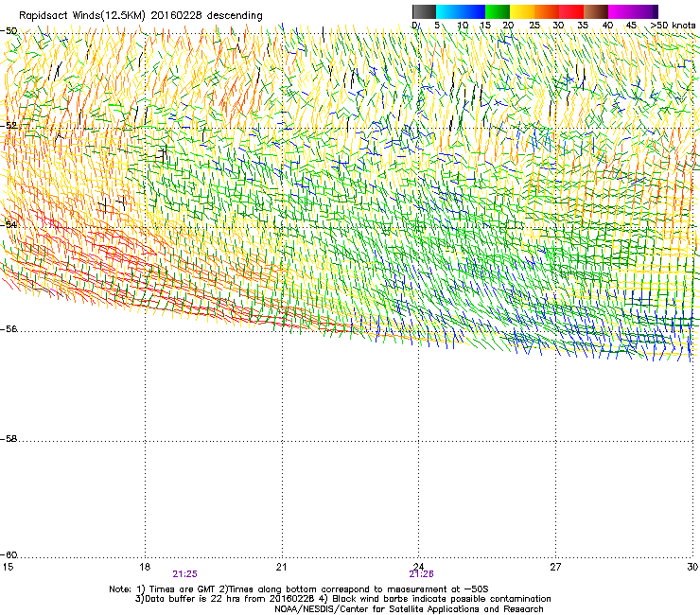700x615 pixels.
Task: Click the '30' label under the color scale
Action: (x=558, y=25)
